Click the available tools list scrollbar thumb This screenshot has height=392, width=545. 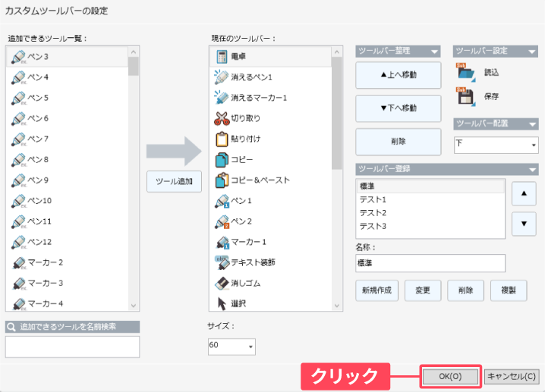coord(134,66)
